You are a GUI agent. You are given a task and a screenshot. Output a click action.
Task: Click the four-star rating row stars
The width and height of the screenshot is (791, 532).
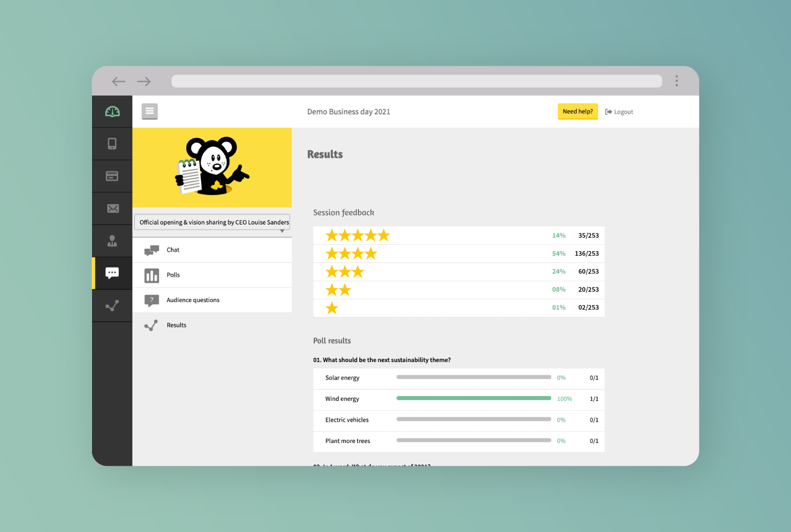tap(351, 254)
